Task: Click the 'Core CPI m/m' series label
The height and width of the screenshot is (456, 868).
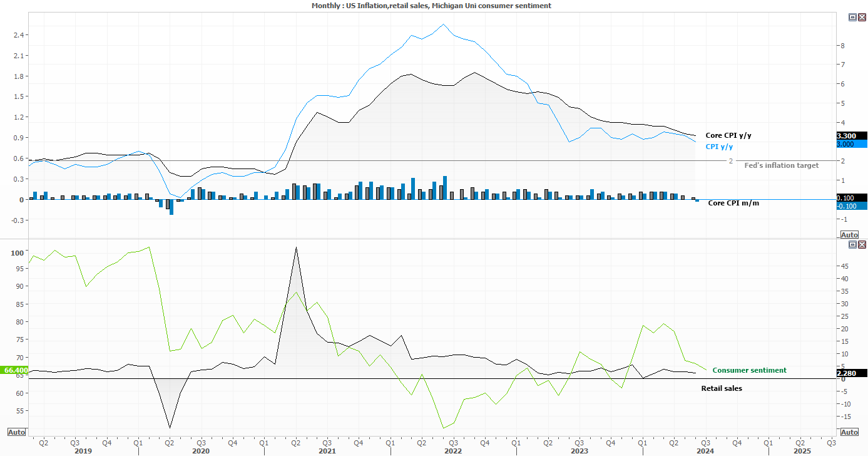Action: [733, 203]
